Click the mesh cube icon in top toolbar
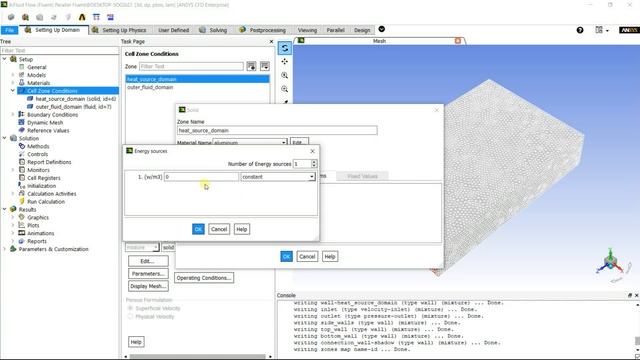 11,17
